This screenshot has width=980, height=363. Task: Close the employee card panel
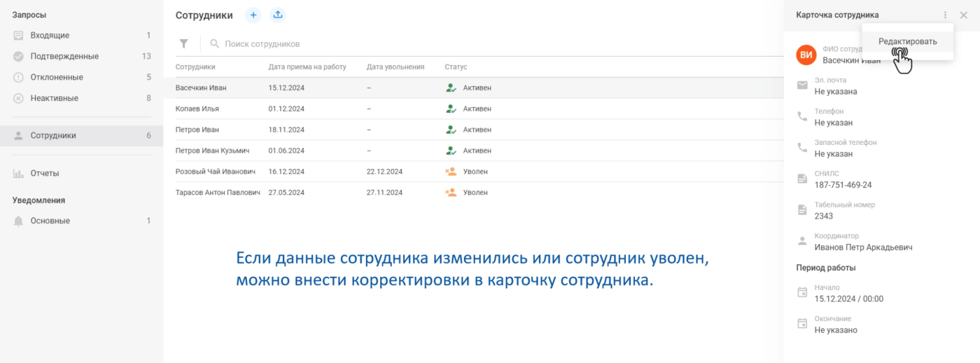tap(964, 15)
